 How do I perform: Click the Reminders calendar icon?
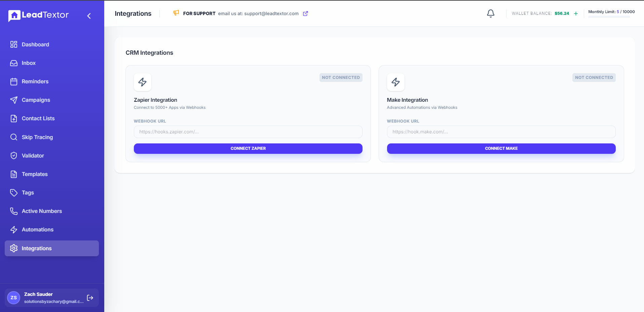point(14,81)
